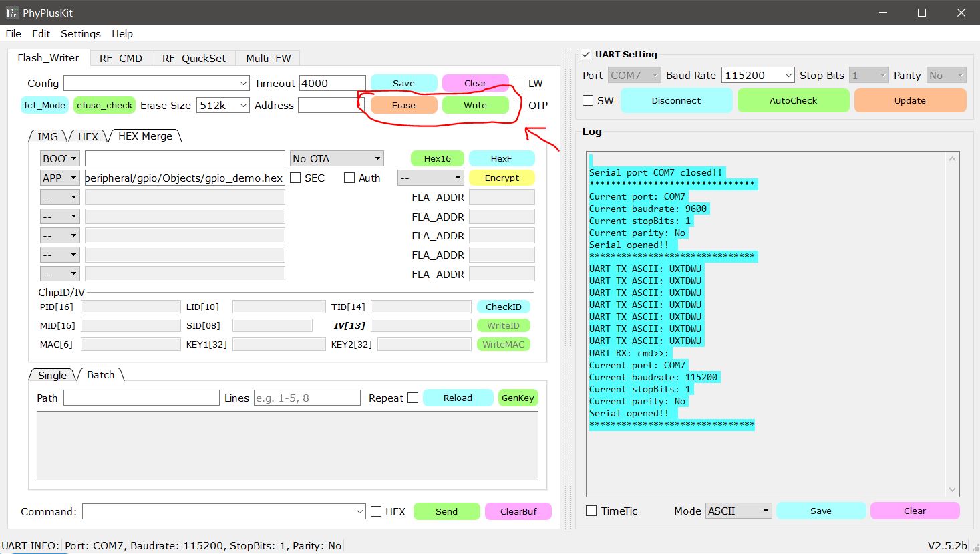Open the Erase Size 512k dropdown
This screenshot has height=554, width=980.
tap(223, 105)
